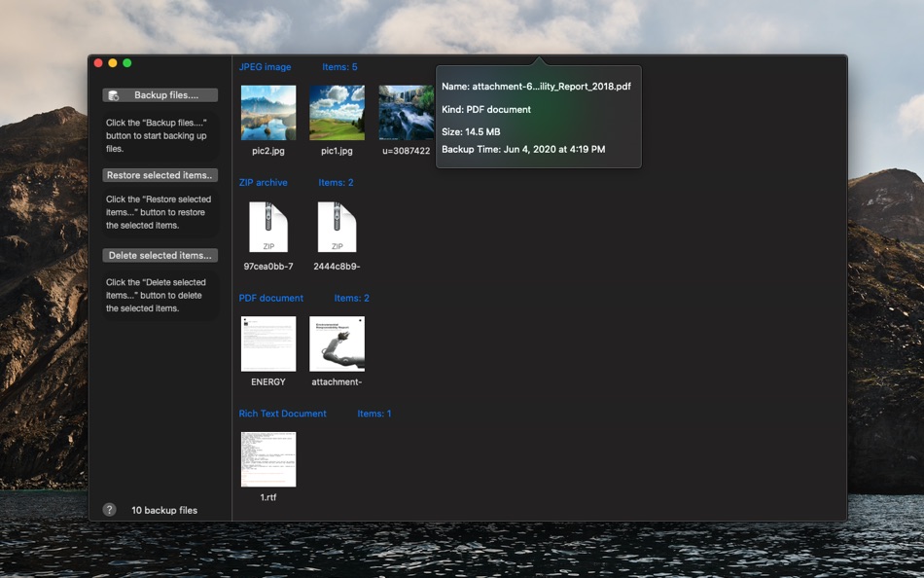The width and height of the screenshot is (924, 578).
Task: Select the attachment- PDF thumbnail
Action: click(x=338, y=343)
